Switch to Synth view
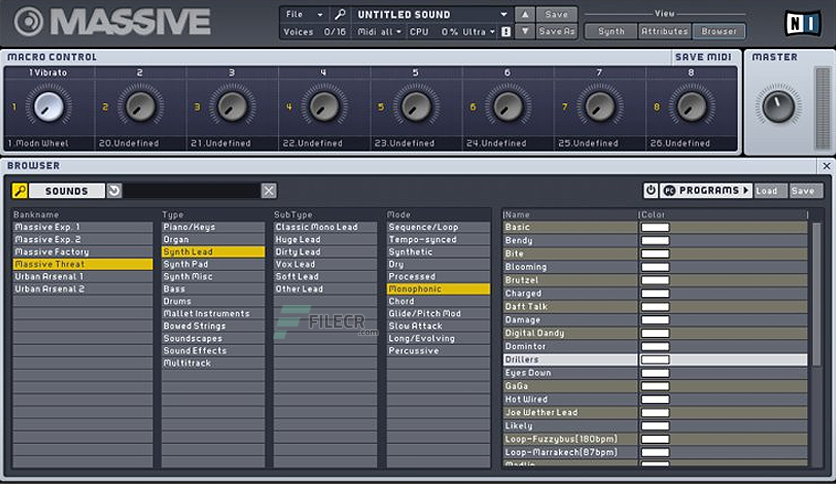Image resolution: width=836 pixels, height=484 pixels. pos(611,31)
